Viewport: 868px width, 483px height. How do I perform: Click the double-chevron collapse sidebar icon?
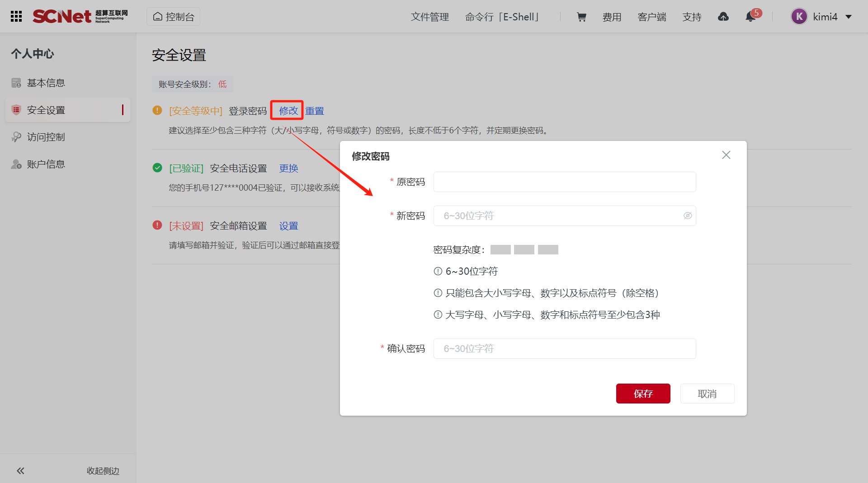pyautogui.click(x=20, y=471)
